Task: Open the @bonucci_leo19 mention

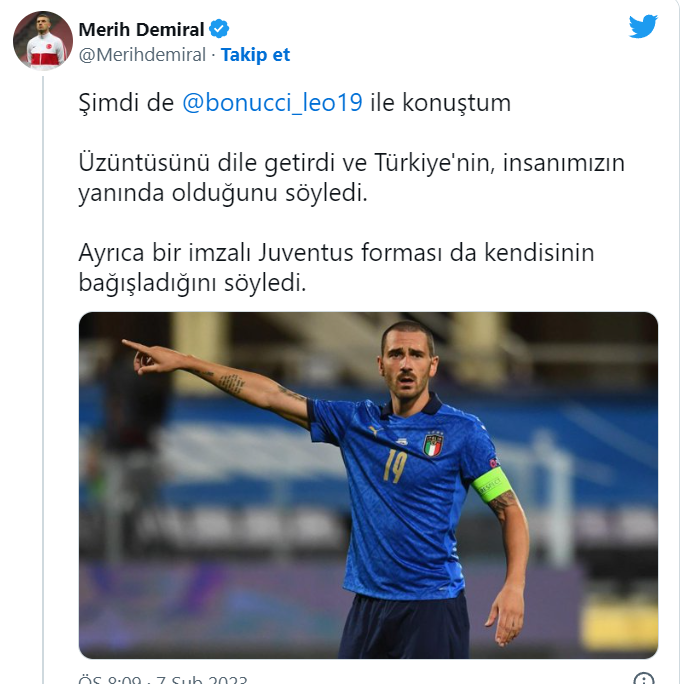Action: tap(272, 103)
